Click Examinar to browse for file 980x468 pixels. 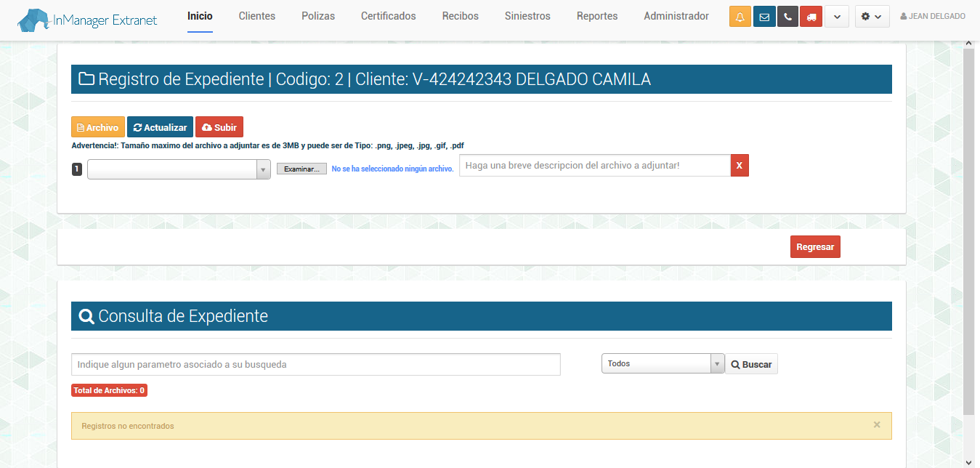[x=301, y=169]
